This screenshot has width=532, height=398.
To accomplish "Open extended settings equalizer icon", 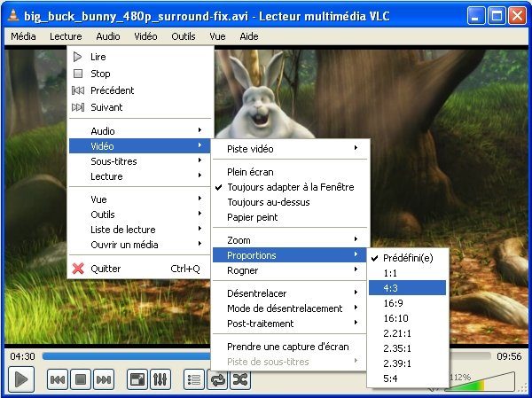I will pyautogui.click(x=160, y=379).
